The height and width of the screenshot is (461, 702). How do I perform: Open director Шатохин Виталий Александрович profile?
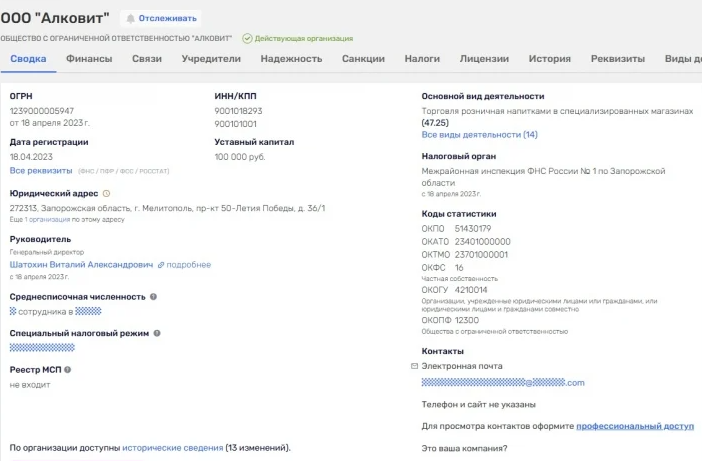81,265
